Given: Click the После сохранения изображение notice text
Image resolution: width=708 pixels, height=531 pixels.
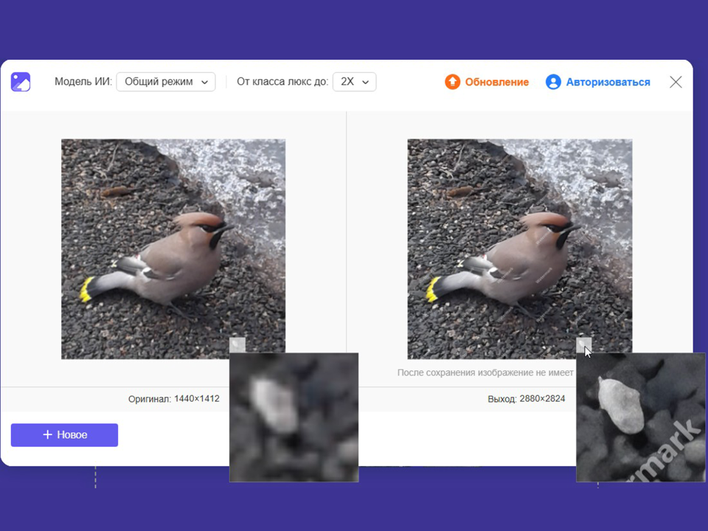Looking at the screenshot, I should tap(485, 373).
